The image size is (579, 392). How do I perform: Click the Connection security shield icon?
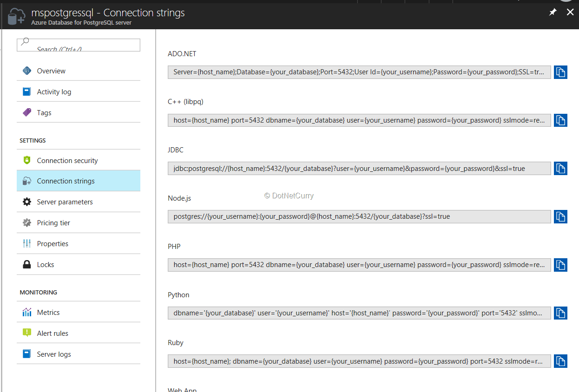(x=27, y=160)
